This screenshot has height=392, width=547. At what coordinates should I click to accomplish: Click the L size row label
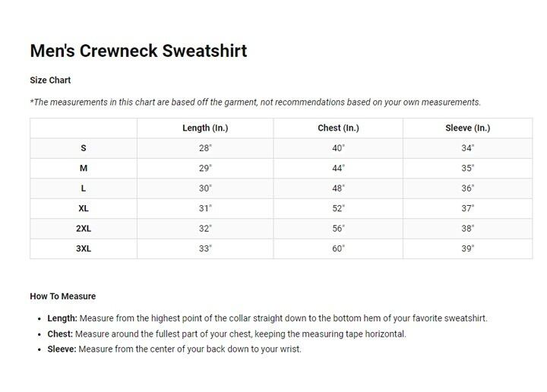[84, 188]
